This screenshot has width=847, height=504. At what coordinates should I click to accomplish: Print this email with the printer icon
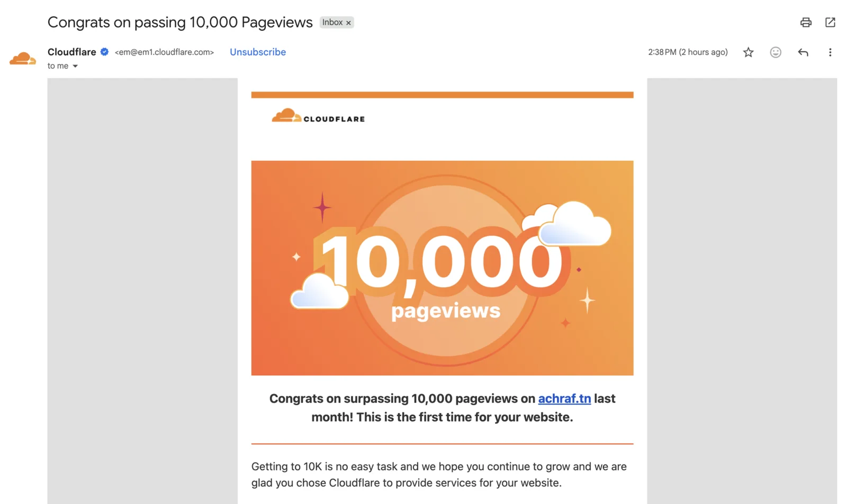tap(806, 22)
